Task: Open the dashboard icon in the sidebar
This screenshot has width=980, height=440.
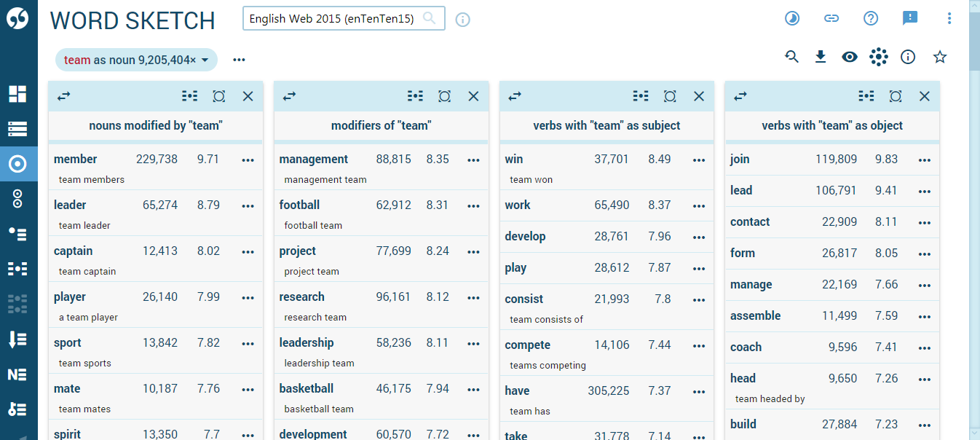Action: [x=17, y=94]
